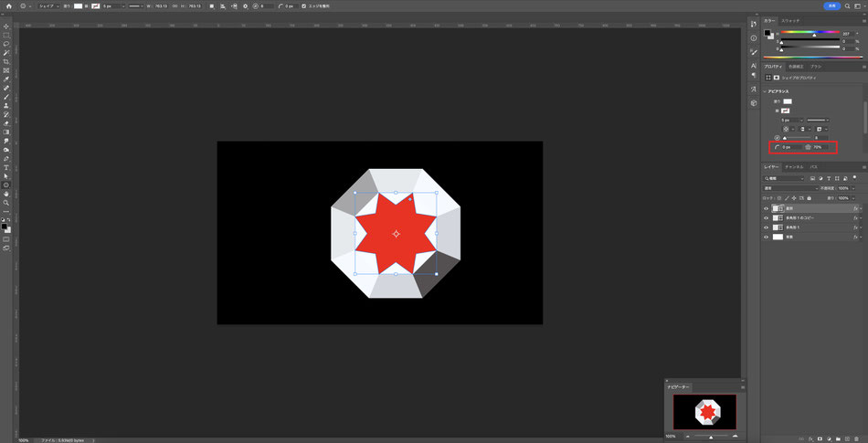Open stroke alignment dropdown in Properties
This screenshot has width=868, height=443.
point(789,129)
